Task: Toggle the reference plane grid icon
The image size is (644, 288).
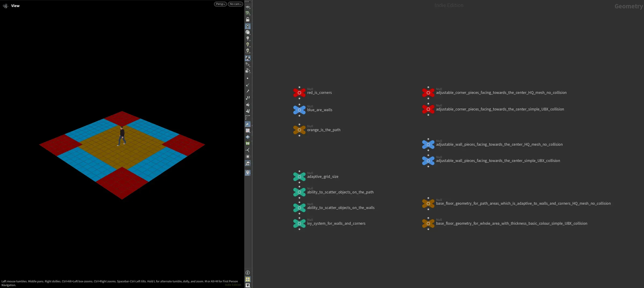Action: pos(248,7)
